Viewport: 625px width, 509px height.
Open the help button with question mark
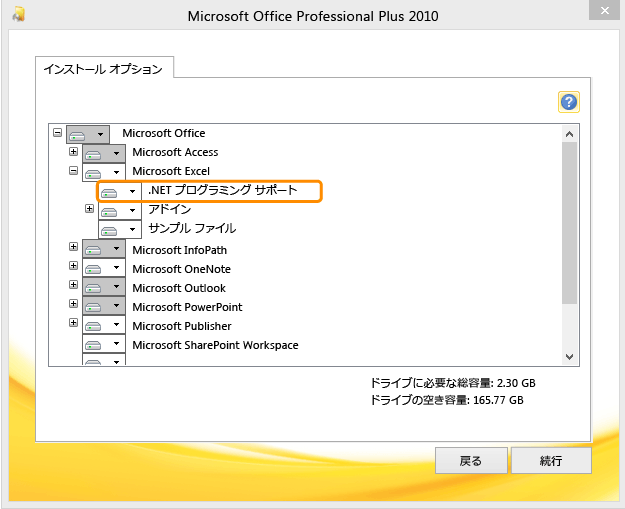[x=568, y=102]
